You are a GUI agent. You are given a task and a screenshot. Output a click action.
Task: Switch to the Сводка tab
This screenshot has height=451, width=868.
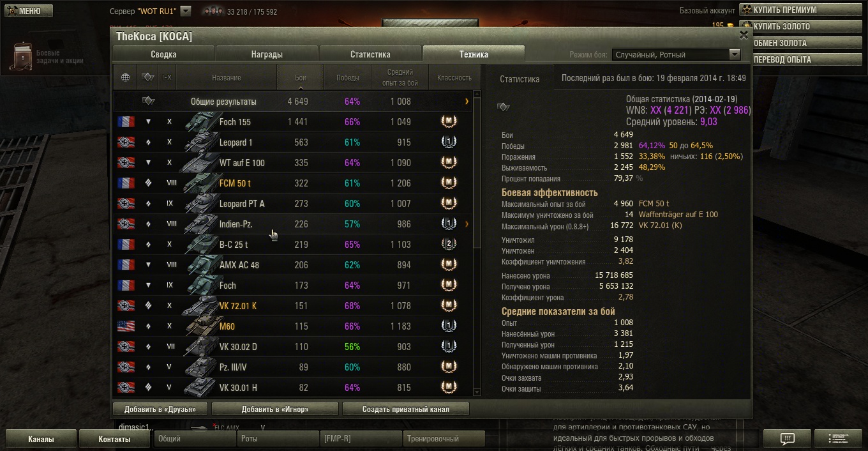(x=163, y=54)
